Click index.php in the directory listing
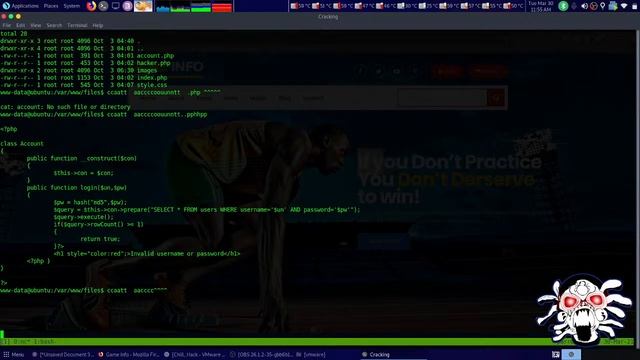This screenshot has width=640, height=360. click(x=152, y=78)
